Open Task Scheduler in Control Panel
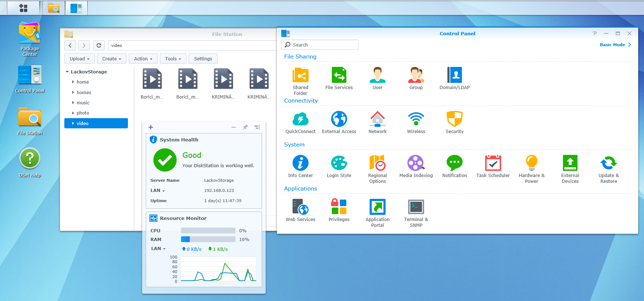The image size is (644, 301). [493, 163]
